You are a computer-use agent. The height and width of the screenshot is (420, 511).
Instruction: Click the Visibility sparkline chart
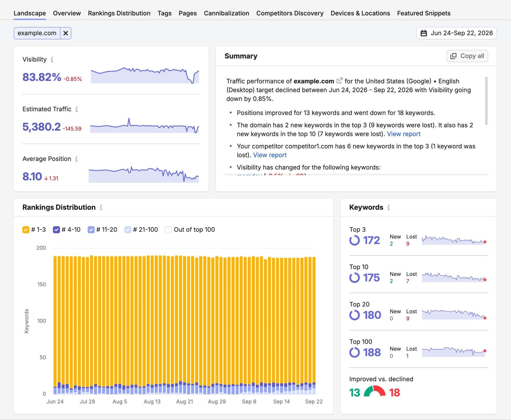[145, 75]
